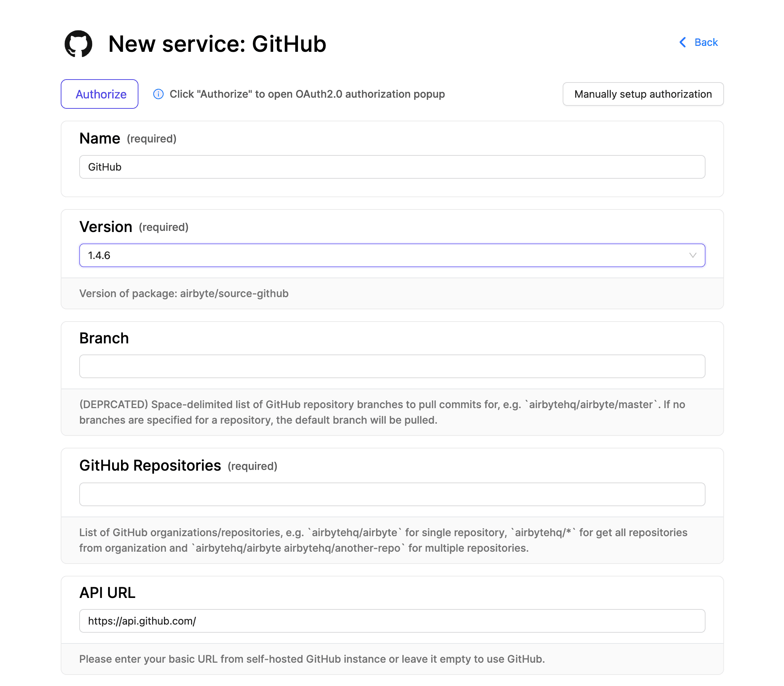The width and height of the screenshot is (784, 686).
Task: Click the deprecated Branch help description
Action: click(382, 412)
